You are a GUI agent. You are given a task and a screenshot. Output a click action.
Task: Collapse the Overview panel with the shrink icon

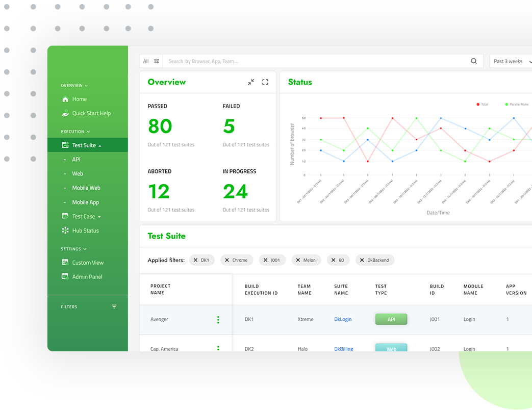(250, 82)
